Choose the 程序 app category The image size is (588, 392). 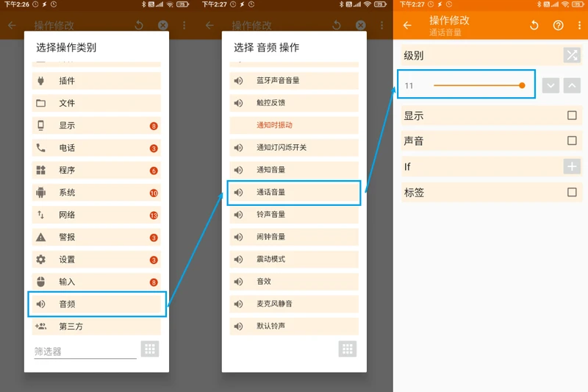(96, 170)
